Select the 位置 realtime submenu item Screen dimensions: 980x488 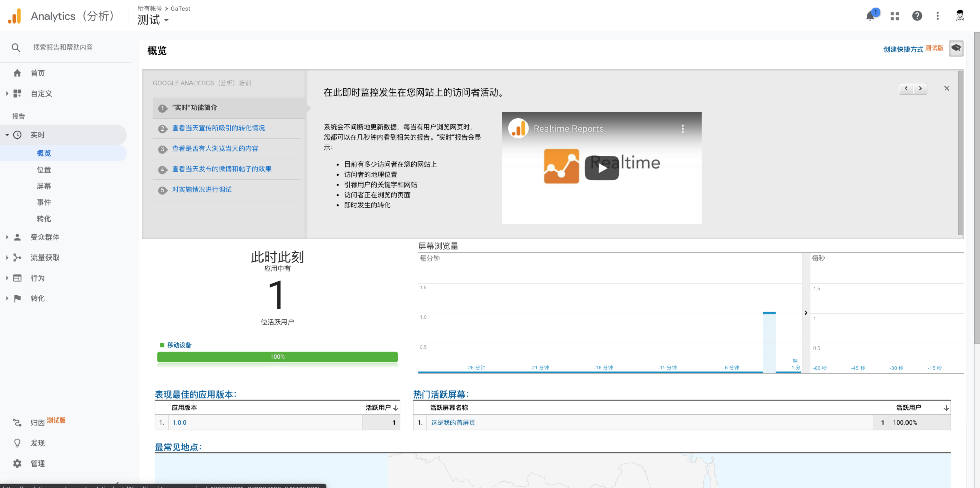tap(44, 170)
